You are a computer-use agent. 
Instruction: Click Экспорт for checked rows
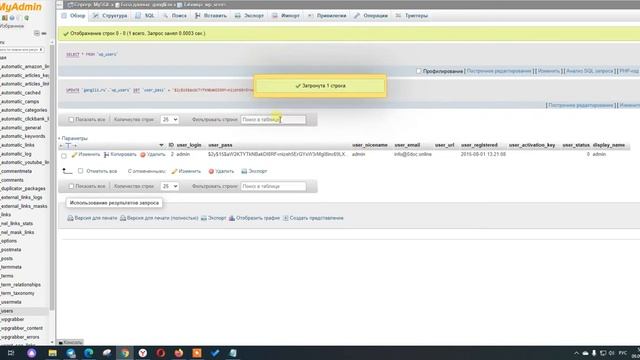point(254,171)
